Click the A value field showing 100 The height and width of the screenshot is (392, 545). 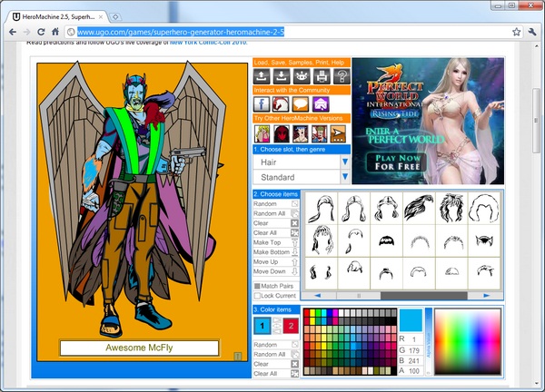414,371
